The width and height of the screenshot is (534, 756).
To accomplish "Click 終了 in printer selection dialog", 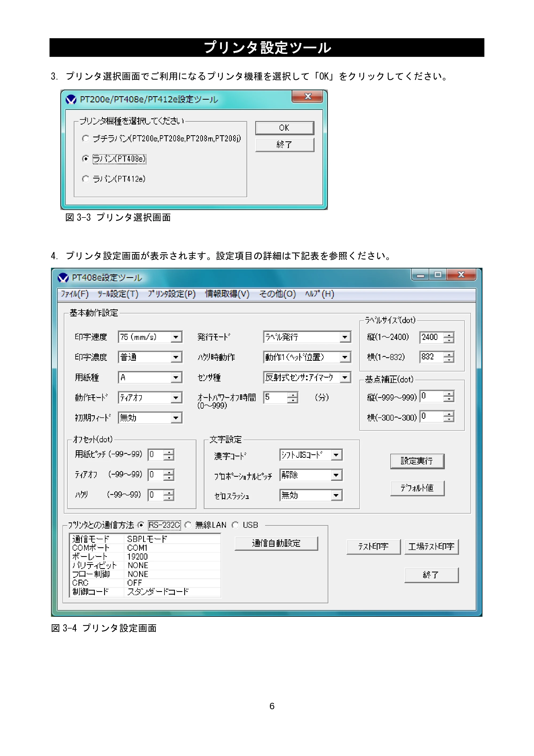I will [x=285, y=145].
